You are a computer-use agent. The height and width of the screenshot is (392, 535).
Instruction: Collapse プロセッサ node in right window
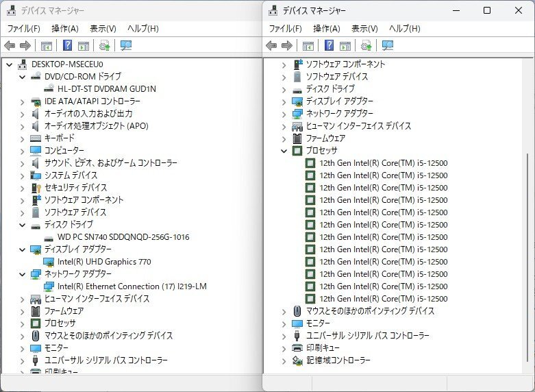pos(284,151)
